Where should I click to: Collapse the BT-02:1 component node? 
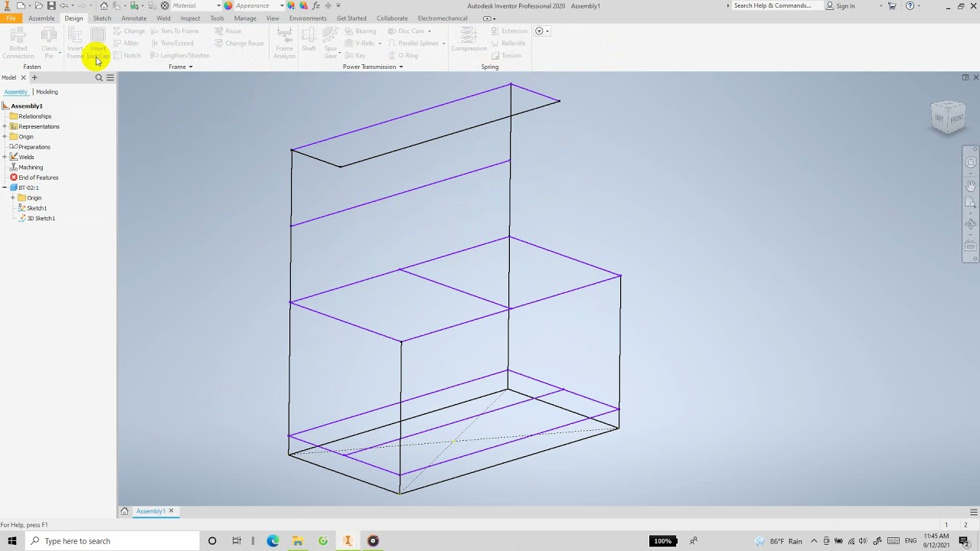coord(5,187)
